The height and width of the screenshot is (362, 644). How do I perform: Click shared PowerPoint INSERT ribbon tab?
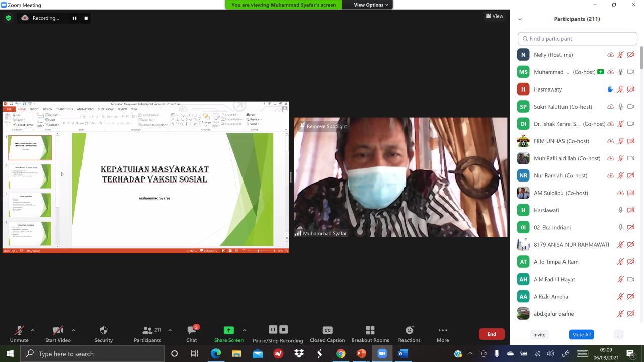coord(34,109)
